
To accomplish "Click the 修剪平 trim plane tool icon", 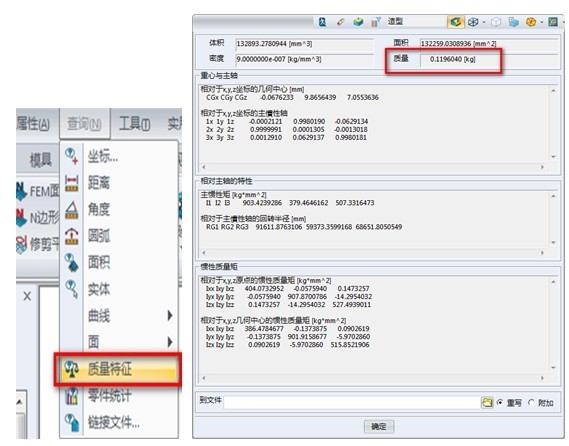I will coord(21,244).
